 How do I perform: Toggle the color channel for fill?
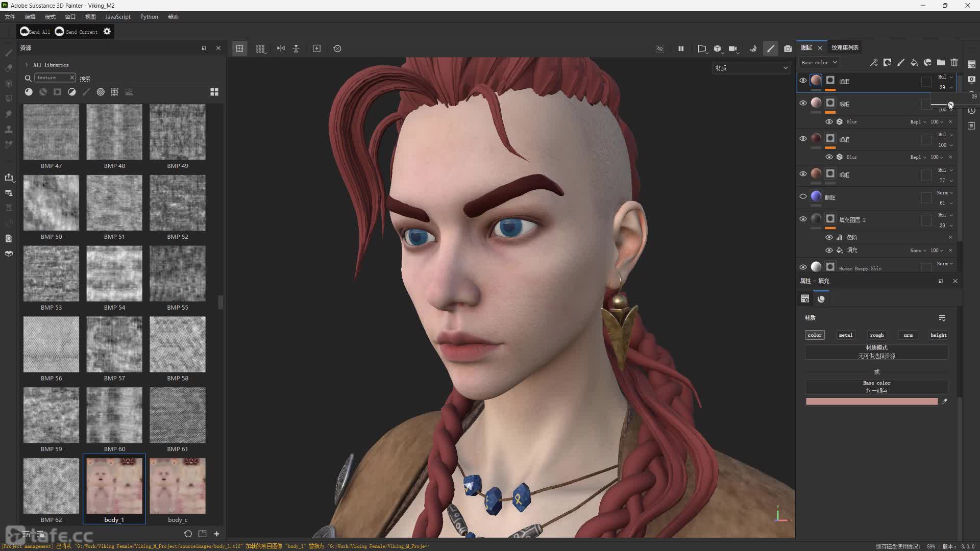coord(815,335)
